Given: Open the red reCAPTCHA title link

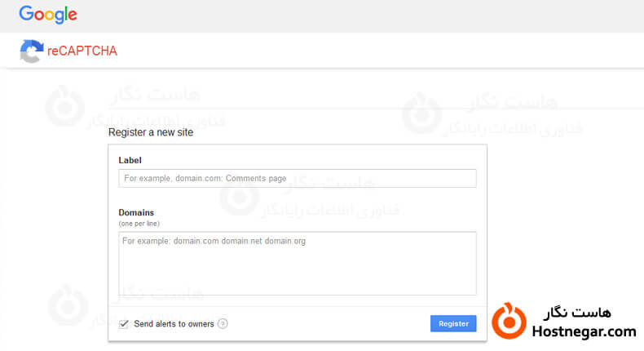Looking at the screenshot, I should tap(82, 51).
